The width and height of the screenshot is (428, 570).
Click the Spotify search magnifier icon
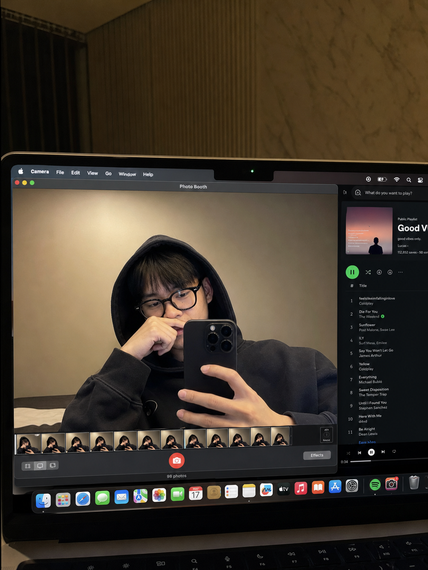click(x=358, y=193)
